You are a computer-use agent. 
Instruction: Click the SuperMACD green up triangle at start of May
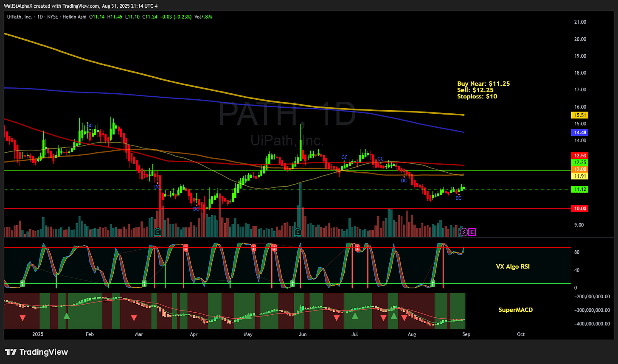(248, 316)
